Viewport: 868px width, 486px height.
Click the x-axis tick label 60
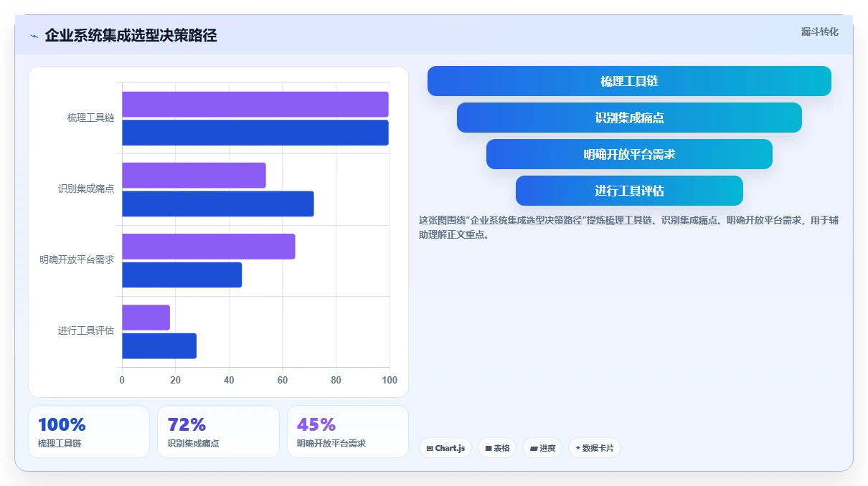[283, 380]
